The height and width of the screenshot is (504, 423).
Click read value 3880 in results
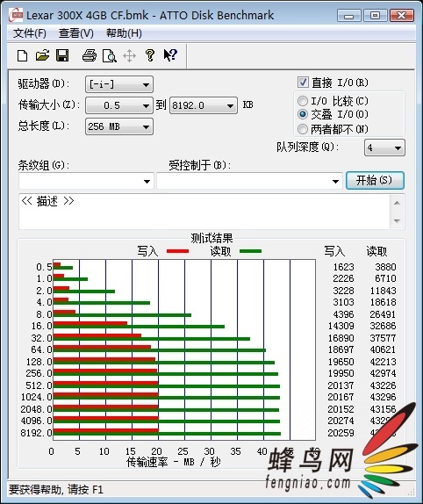(385, 267)
